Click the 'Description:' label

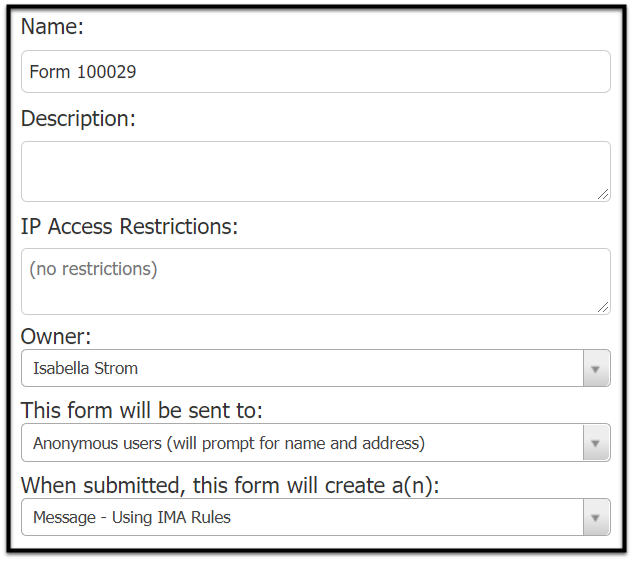tap(78, 119)
